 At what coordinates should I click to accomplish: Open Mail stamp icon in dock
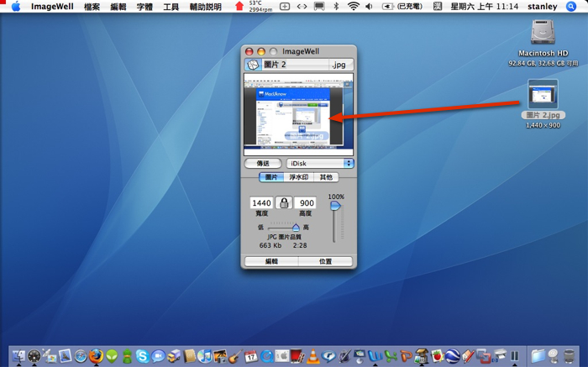click(x=66, y=355)
